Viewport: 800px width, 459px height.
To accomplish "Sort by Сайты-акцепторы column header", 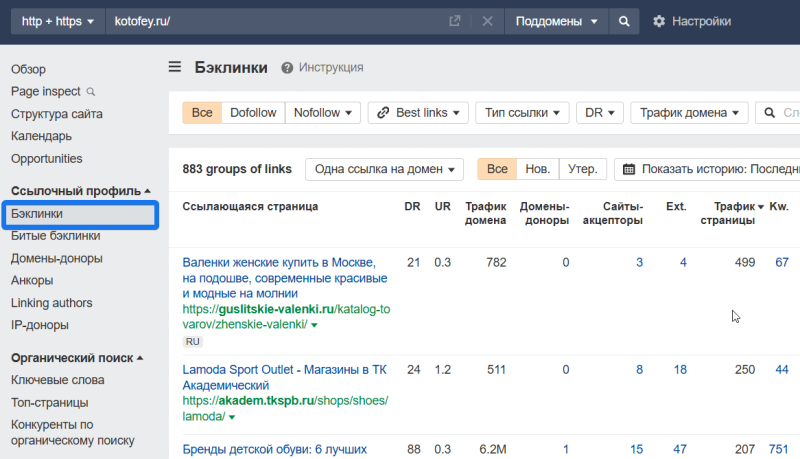I will point(613,213).
